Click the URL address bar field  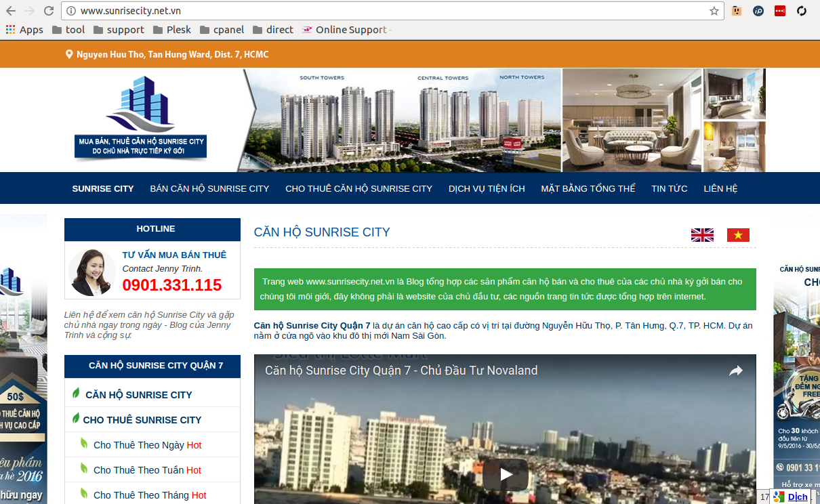[392, 11]
